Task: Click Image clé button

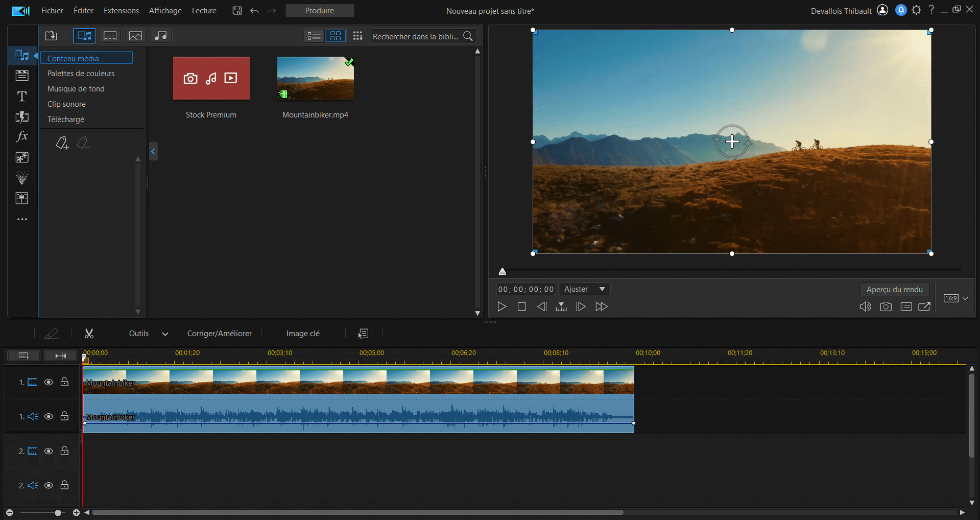Action: [x=303, y=334]
